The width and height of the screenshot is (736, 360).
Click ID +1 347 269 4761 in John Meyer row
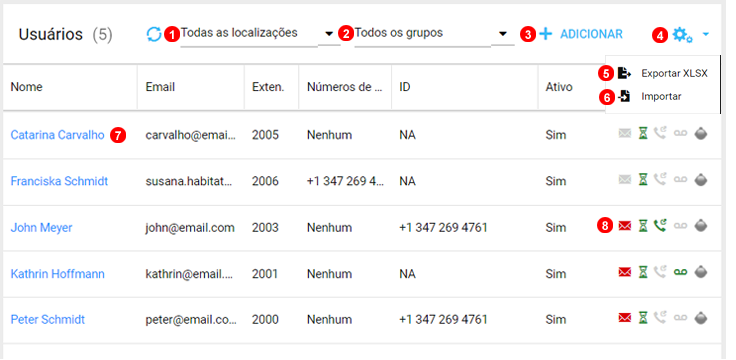pyautogui.click(x=443, y=228)
